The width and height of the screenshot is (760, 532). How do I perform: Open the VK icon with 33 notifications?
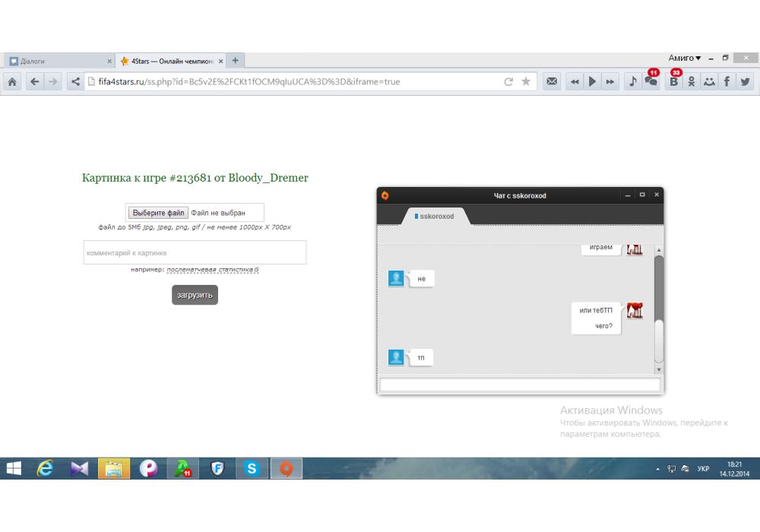tap(673, 82)
